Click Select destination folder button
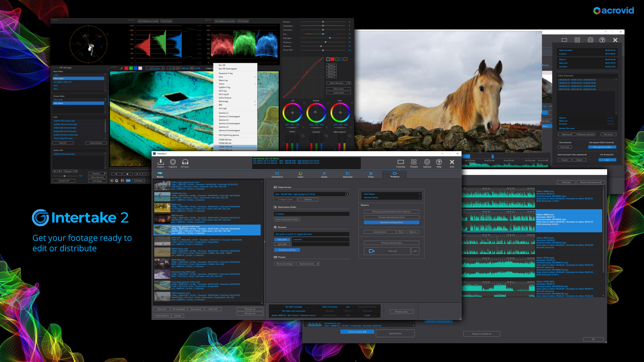The height and width of the screenshot is (362, 644). pos(287,220)
